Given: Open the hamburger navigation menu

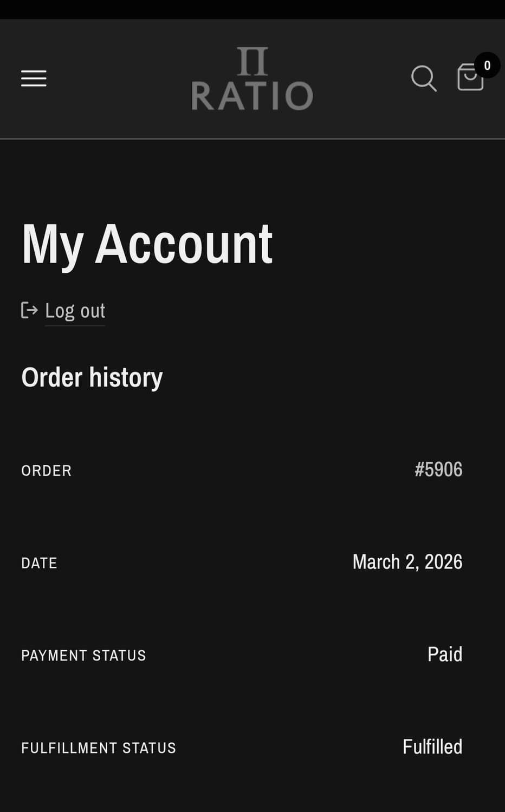Looking at the screenshot, I should (34, 78).
